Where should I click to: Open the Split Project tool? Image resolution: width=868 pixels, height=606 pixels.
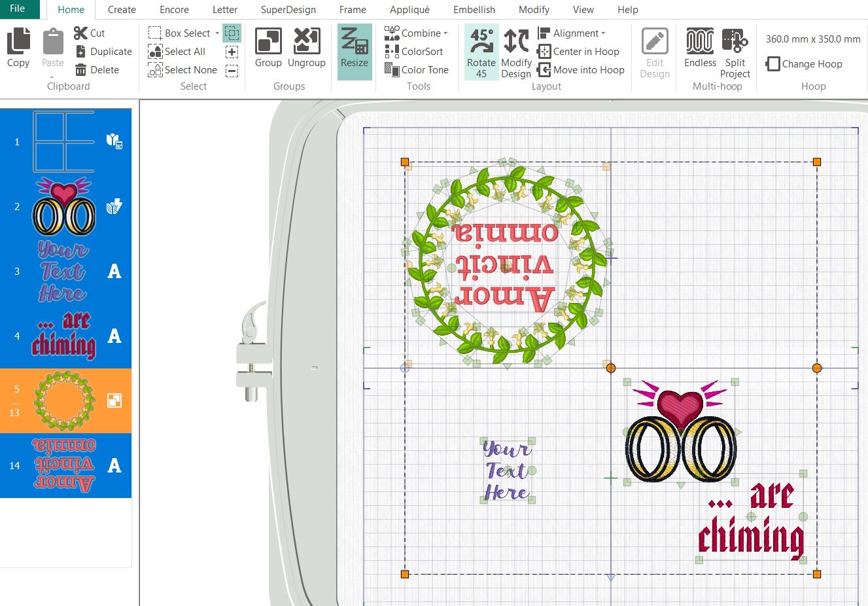tap(735, 52)
